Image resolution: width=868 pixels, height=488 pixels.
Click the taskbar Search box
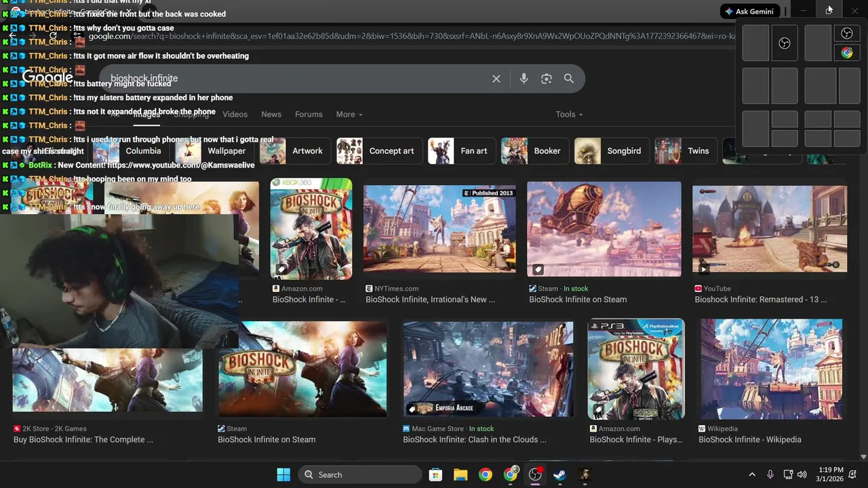pyautogui.click(x=359, y=474)
